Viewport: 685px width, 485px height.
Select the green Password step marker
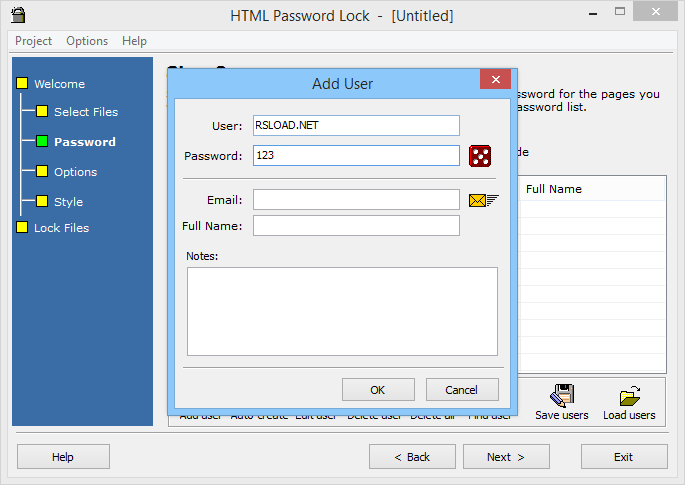point(42,141)
